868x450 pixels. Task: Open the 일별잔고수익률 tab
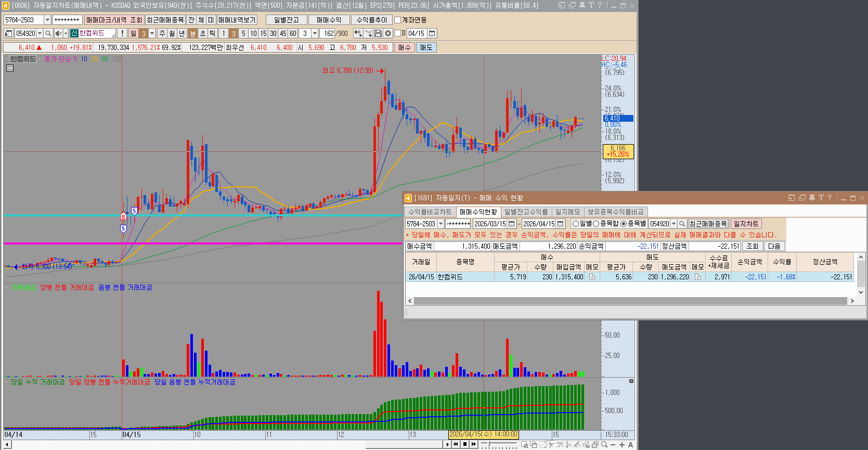526,212
